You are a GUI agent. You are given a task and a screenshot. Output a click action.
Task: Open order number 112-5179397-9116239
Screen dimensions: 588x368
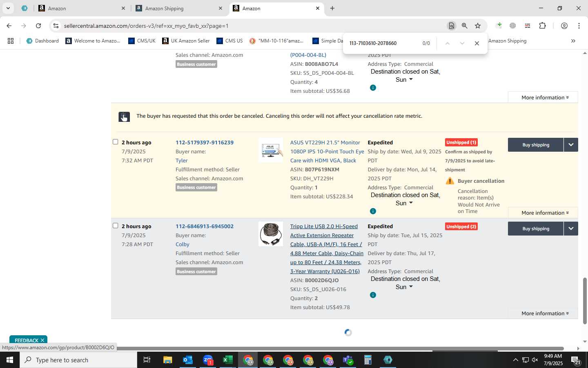pos(205,142)
